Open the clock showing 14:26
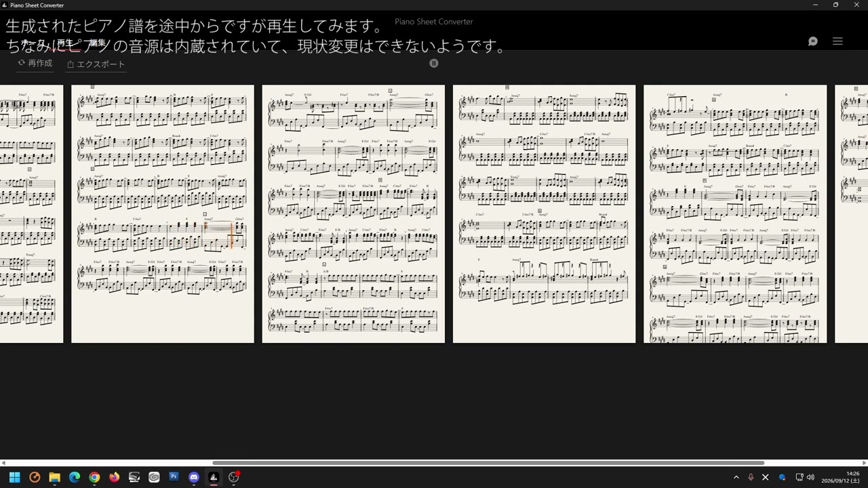Image resolution: width=868 pixels, height=488 pixels. click(840, 477)
